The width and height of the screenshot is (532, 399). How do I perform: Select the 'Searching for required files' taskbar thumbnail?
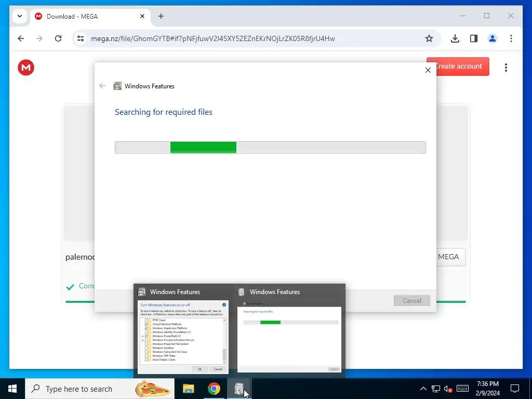click(x=289, y=330)
